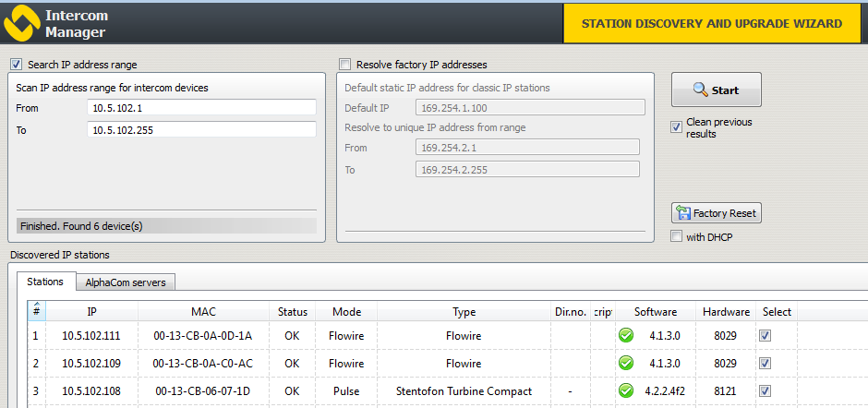This screenshot has height=408, width=868.
Task: Click the Select column header
Action: click(x=777, y=312)
